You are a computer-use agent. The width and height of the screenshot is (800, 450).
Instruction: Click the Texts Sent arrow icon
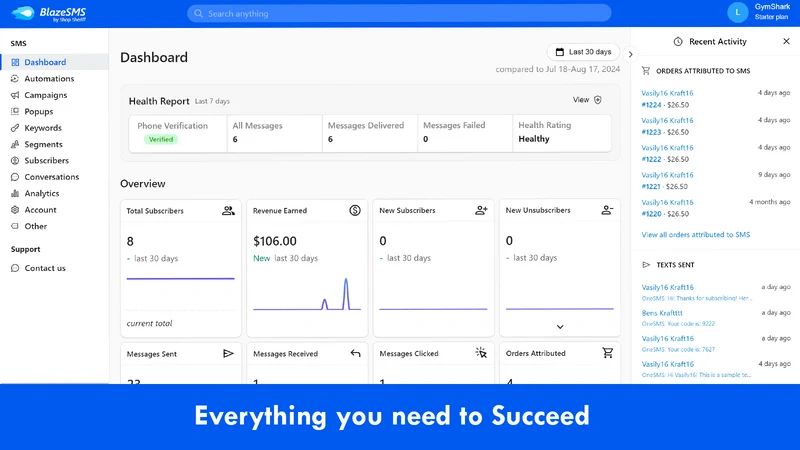pos(646,265)
